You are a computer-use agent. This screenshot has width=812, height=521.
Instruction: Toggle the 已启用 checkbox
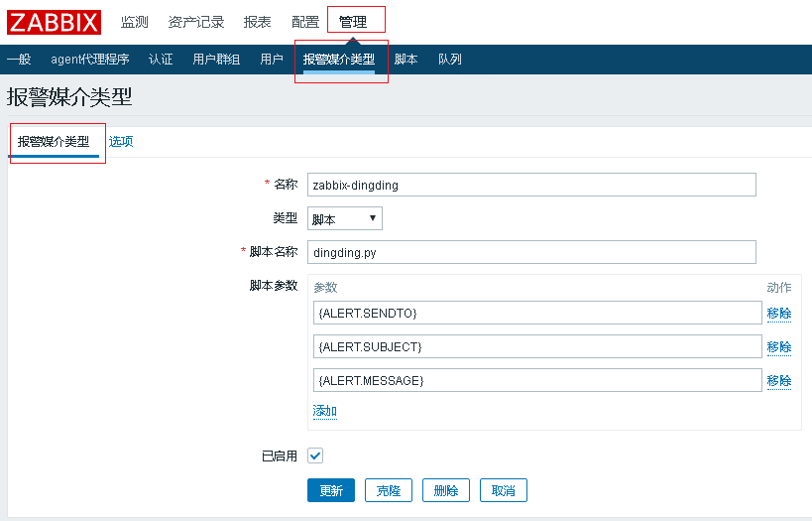coord(315,456)
